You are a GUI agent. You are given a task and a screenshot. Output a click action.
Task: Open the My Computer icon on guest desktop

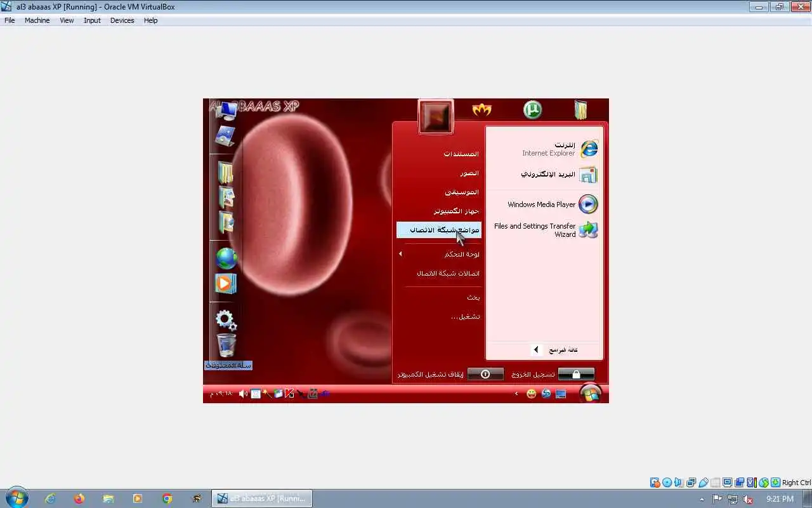point(226,110)
